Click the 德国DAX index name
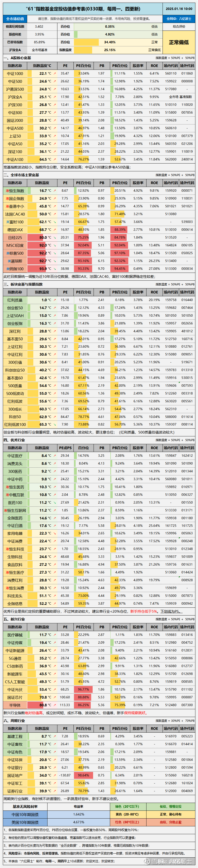This screenshot has height=868, width=198. [15, 230]
